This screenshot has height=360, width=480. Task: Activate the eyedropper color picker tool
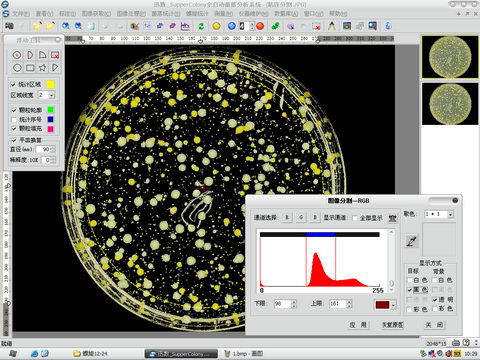(411, 241)
